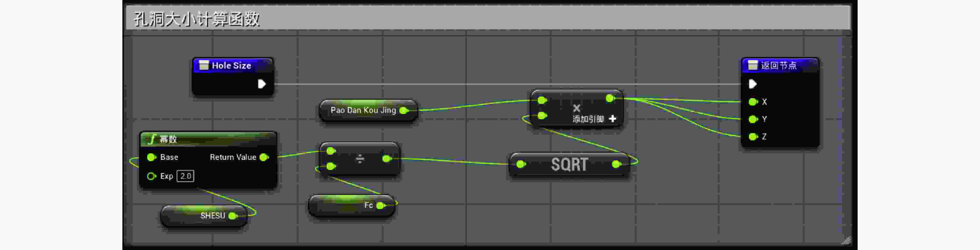980x250 pixels.
Task: Click the power node Return Value pin
Action: point(264,157)
